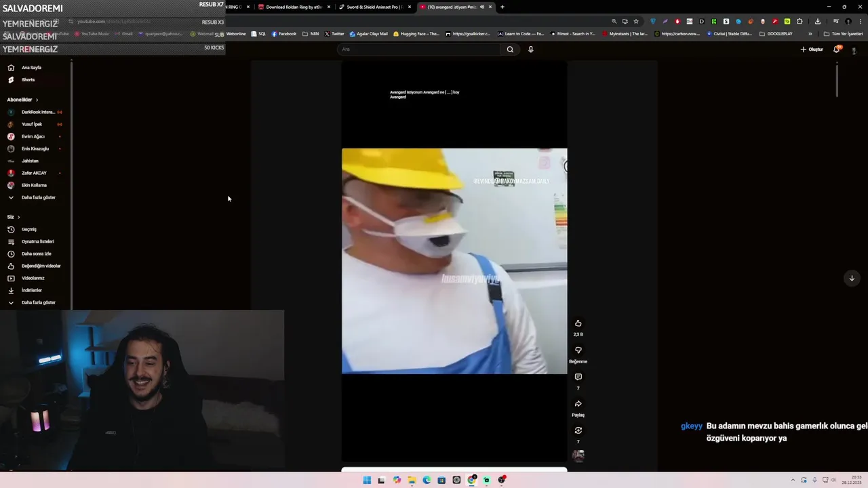Open the remix button on Short
Image resolution: width=868 pixels, height=488 pixels.
tap(578, 430)
